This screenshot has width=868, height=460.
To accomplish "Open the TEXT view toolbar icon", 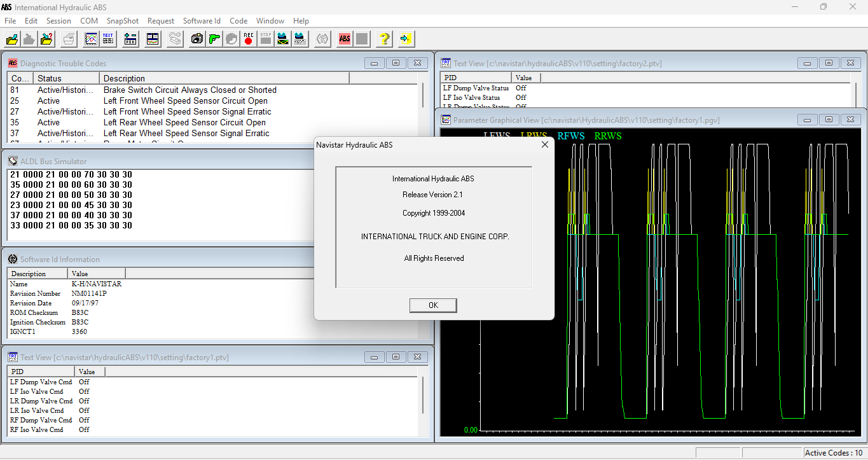I will 108,39.
